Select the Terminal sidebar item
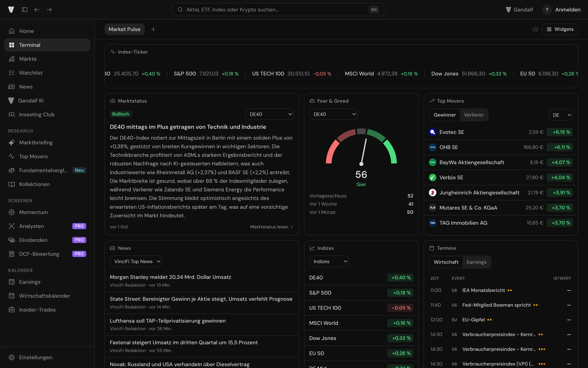 (47, 45)
